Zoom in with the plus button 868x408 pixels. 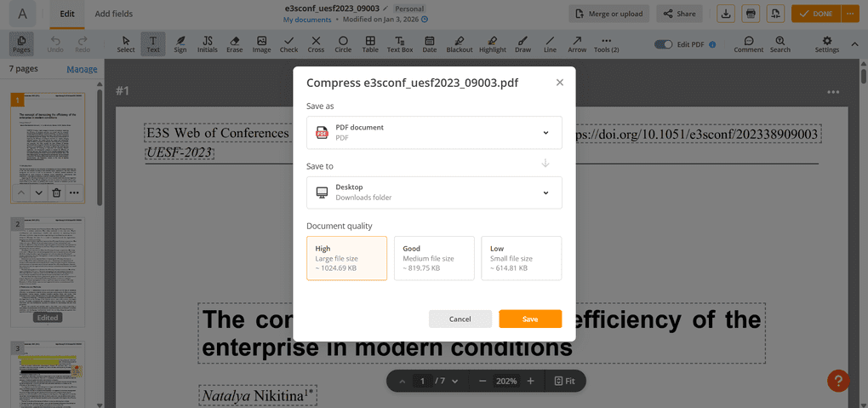(x=530, y=382)
